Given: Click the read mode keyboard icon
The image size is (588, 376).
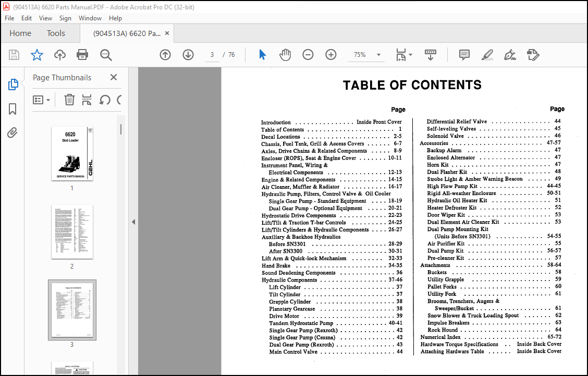Looking at the screenshot, I should 430,55.
